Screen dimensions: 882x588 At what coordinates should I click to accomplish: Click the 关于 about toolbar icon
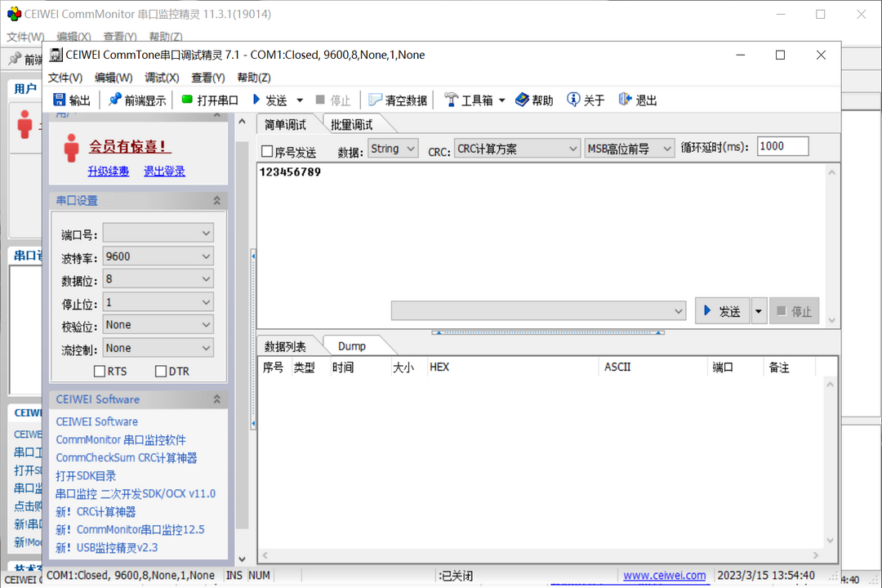[585, 99]
